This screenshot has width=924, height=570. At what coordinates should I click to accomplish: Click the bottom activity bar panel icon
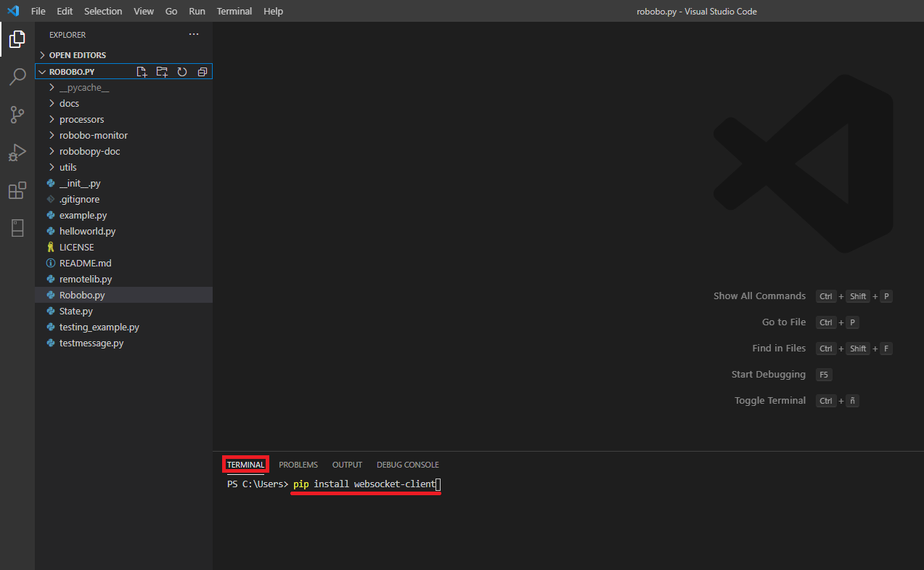(17, 228)
